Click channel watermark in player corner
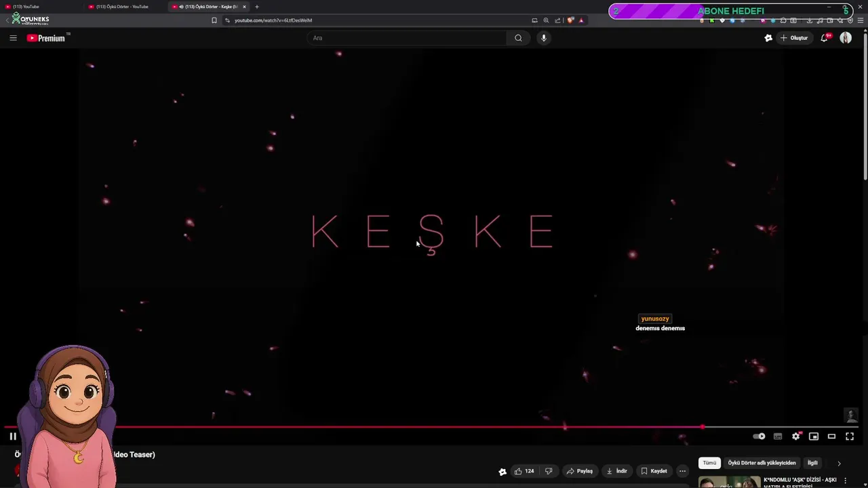Viewport: 868px width, 488px height. tap(852, 415)
